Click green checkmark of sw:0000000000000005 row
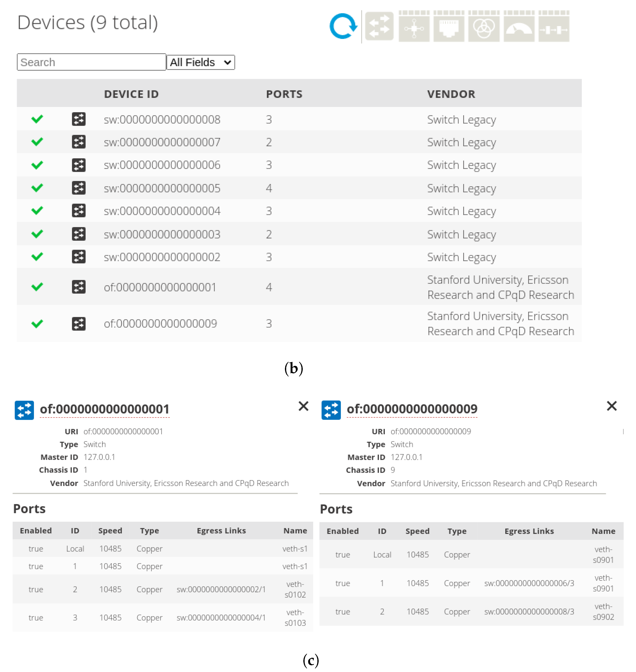This screenshot has width=636, height=672. point(37,188)
